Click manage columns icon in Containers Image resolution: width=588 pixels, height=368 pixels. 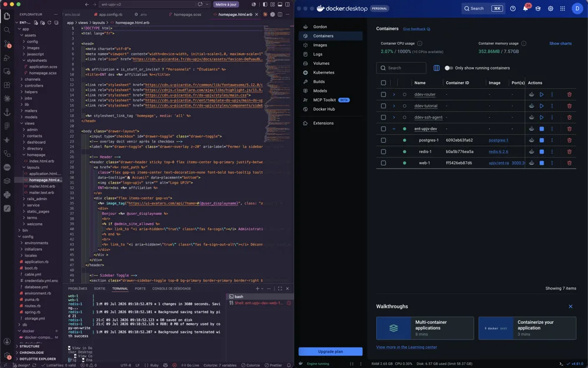(436, 68)
